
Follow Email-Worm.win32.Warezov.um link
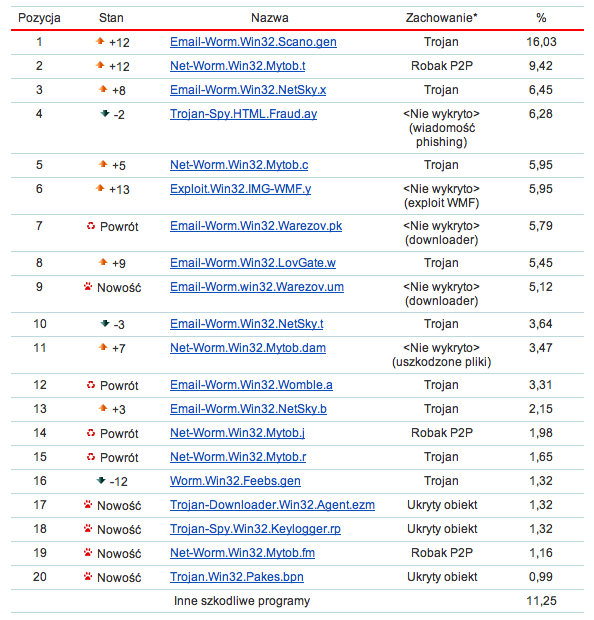[257, 287]
